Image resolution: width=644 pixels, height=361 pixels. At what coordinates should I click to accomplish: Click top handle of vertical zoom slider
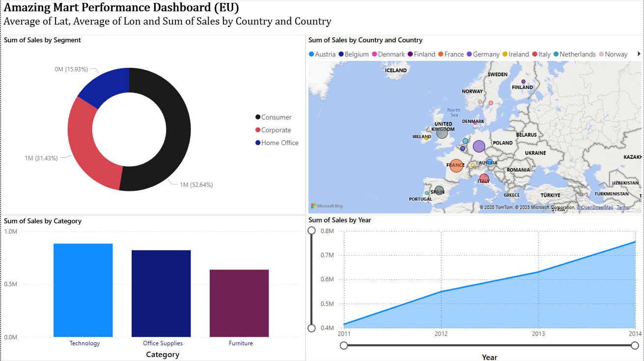tap(311, 231)
